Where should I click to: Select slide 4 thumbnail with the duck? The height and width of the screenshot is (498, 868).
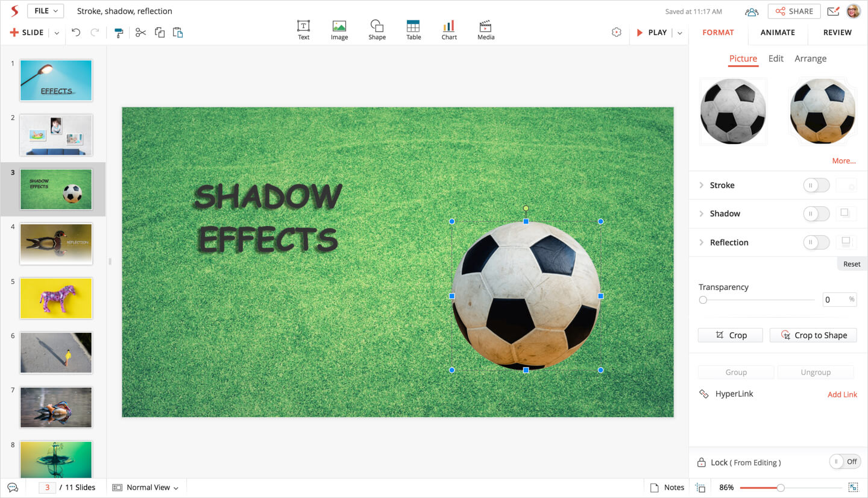[x=56, y=244]
